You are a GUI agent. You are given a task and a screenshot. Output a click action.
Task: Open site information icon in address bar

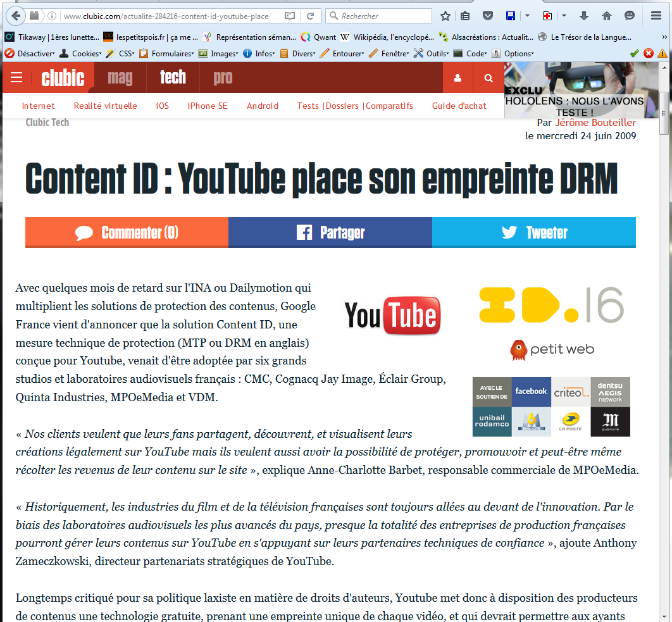coord(51,16)
